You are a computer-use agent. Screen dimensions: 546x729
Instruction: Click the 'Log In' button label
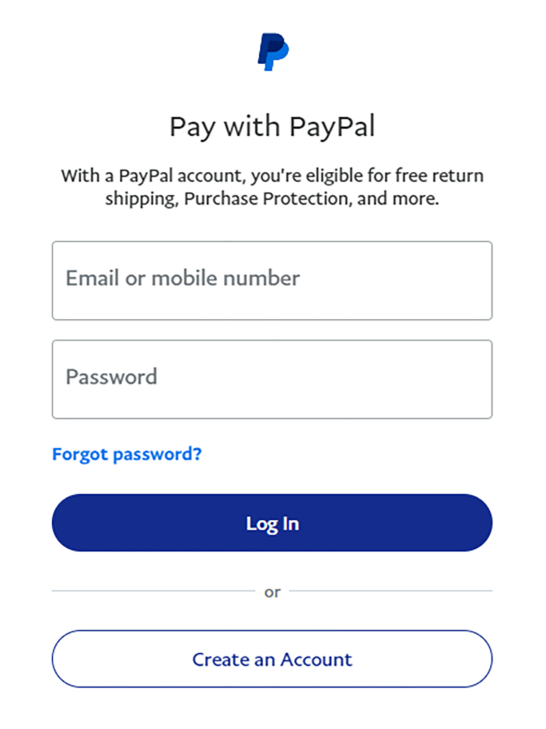273,524
